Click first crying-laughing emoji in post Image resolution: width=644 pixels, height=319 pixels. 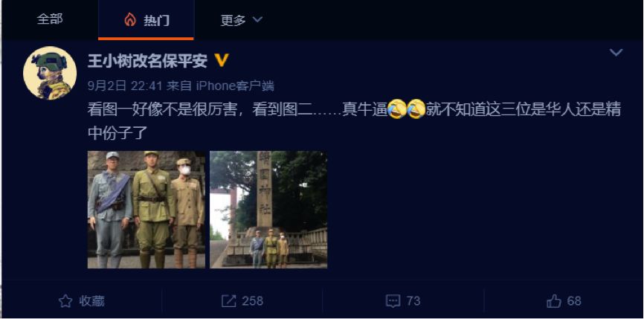pyautogui.click(x=396, y=109)
